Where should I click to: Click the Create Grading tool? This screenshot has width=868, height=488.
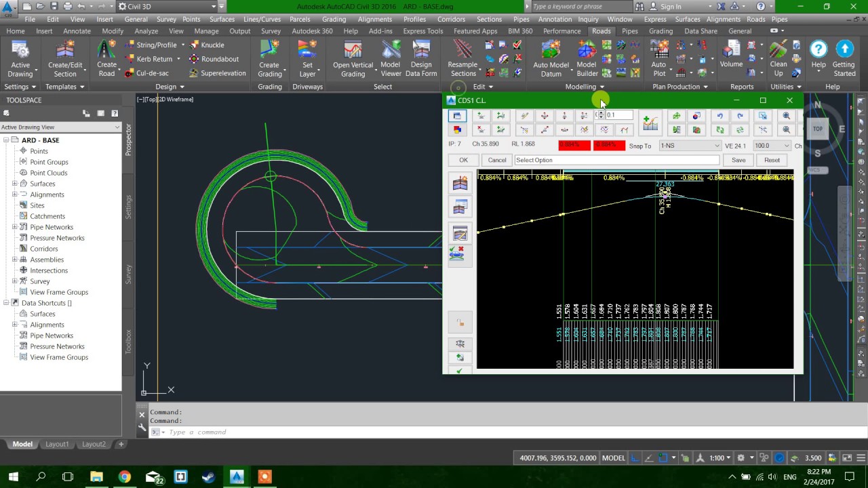point(269,60)
